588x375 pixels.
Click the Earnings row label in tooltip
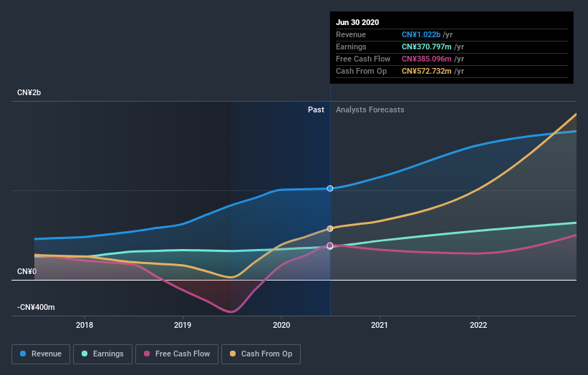(351, 47)
